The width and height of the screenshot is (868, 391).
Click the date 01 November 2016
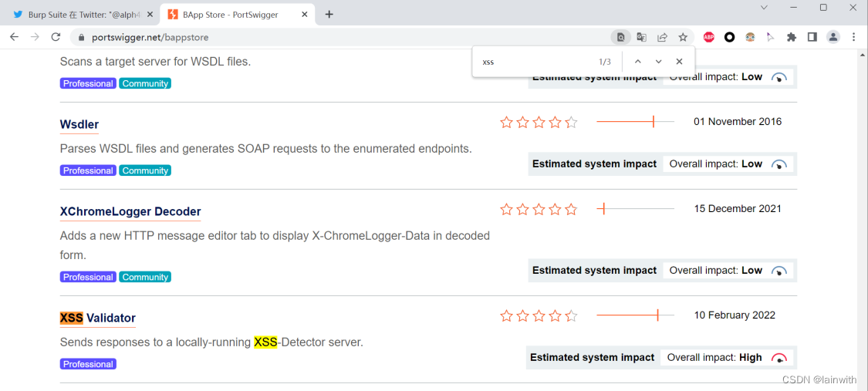(738, 122)
